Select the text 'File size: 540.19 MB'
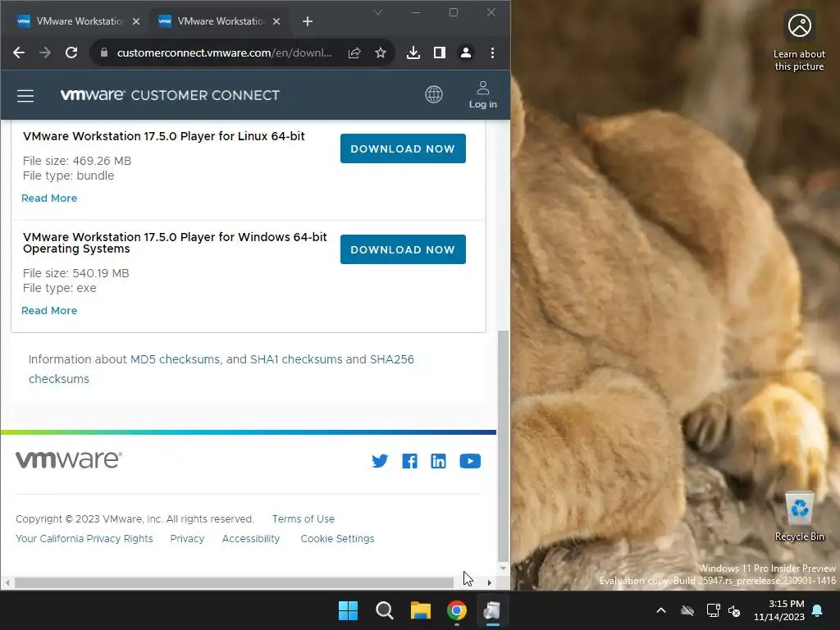840x630 pixels. pyautogui.click(x=76, y=273)
